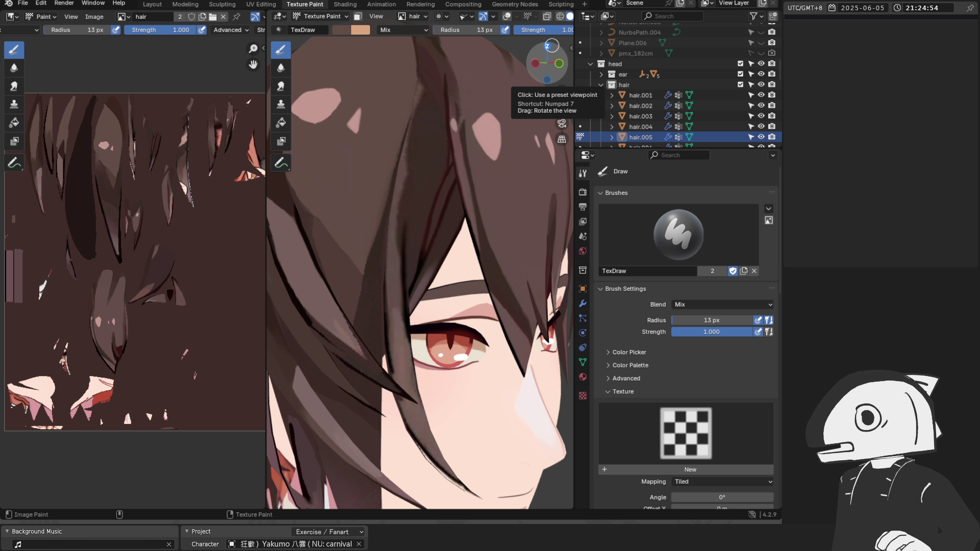Image resolution: width=980 pixels, height=551 pixels.
Task: Toggle fake user shield for TexDraw brush
Action: tap(733, 271)
